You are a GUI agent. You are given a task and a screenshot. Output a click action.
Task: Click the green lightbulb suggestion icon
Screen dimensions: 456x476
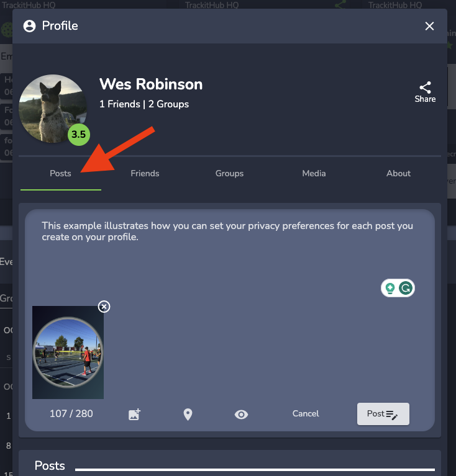point(390,288)
